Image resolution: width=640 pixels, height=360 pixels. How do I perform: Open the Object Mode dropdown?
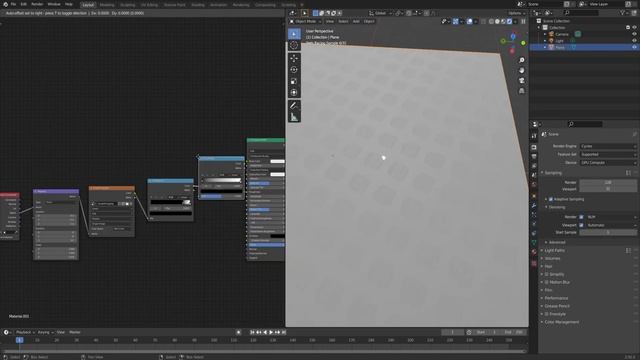pos(305,21)
